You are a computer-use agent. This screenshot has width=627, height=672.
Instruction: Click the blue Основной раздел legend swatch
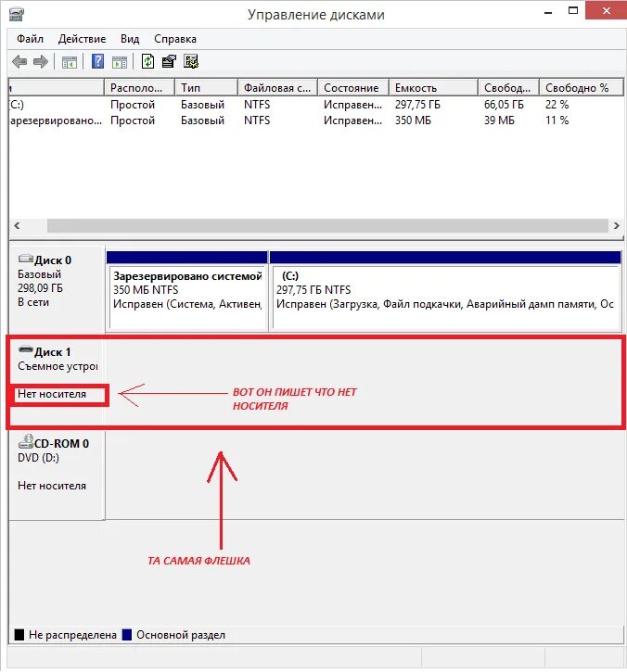[126, 635]
